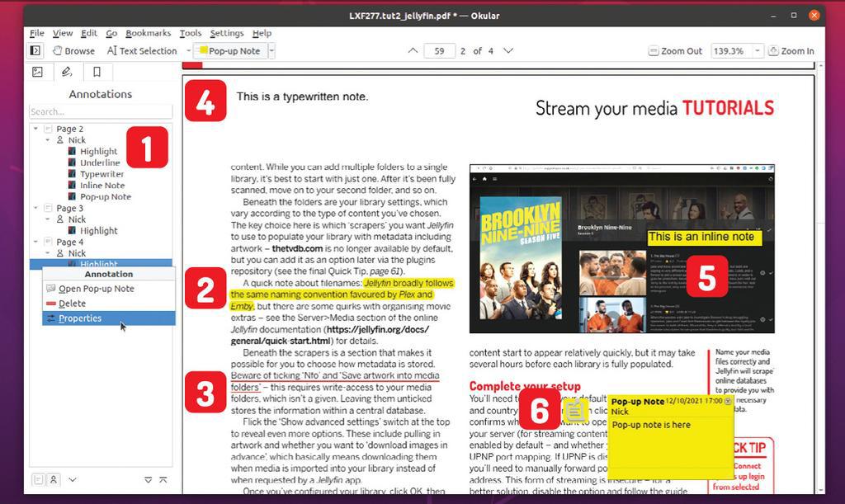Image resolution: width=845 pixels, height=504 pixels.
Task: Choose Properties in the context menu
Action: pyautogui.click(x=109, y=318)
